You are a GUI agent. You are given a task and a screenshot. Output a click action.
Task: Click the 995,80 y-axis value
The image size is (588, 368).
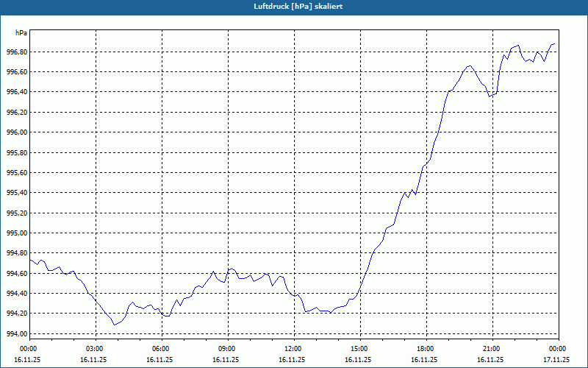(x=17, y=153)
